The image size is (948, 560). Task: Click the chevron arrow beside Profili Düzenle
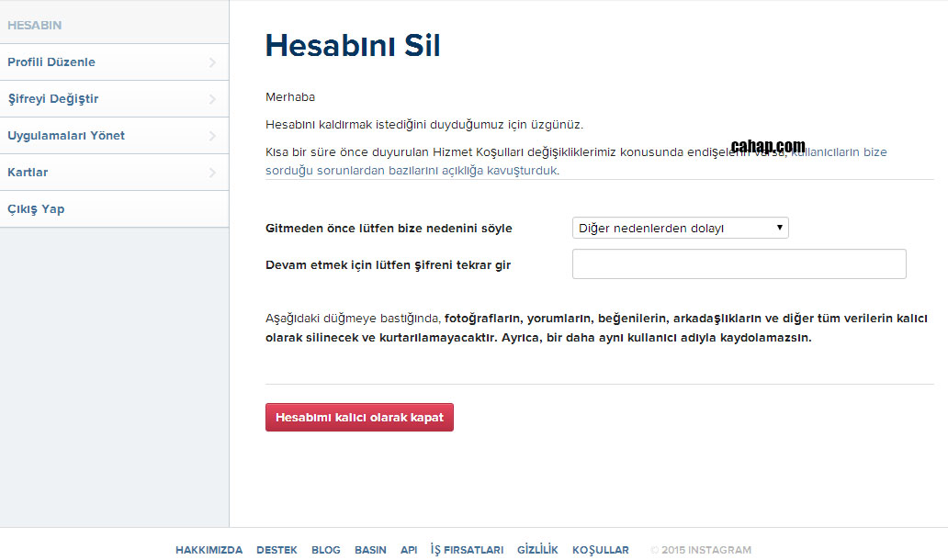[x=212, y=62]
